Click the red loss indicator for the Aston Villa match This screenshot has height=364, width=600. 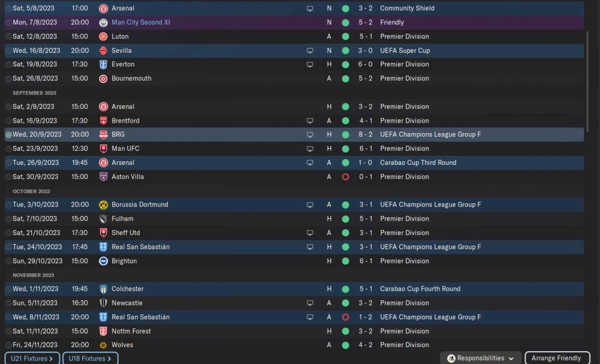345,177
